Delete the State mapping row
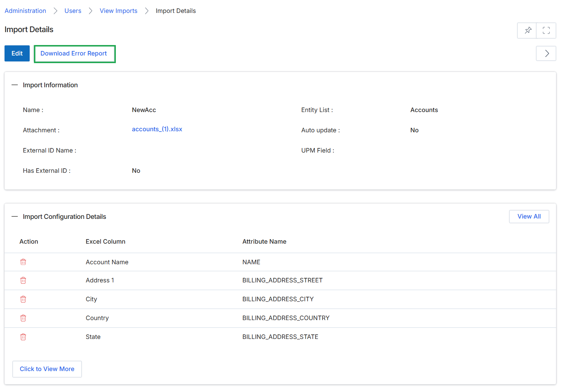 pyautogui.click(x=23, y=337)
